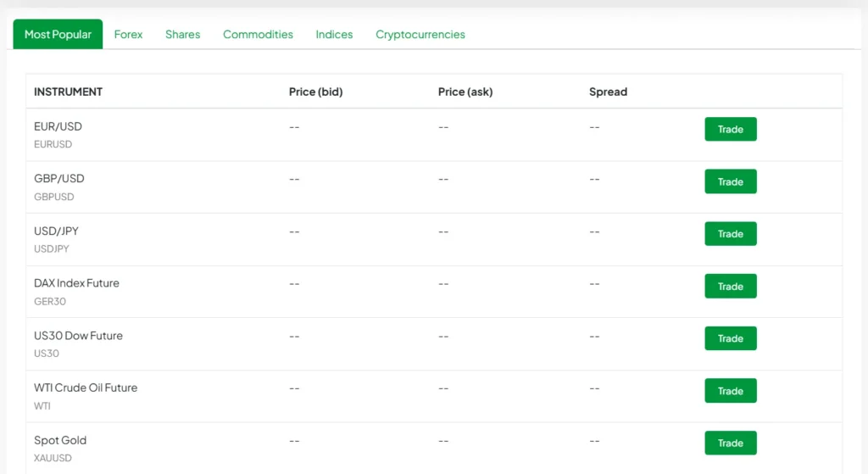868x474 pixels.
Task: Select the Price (ask) column header
Action: pyautogui.click(x=465, y=92)
